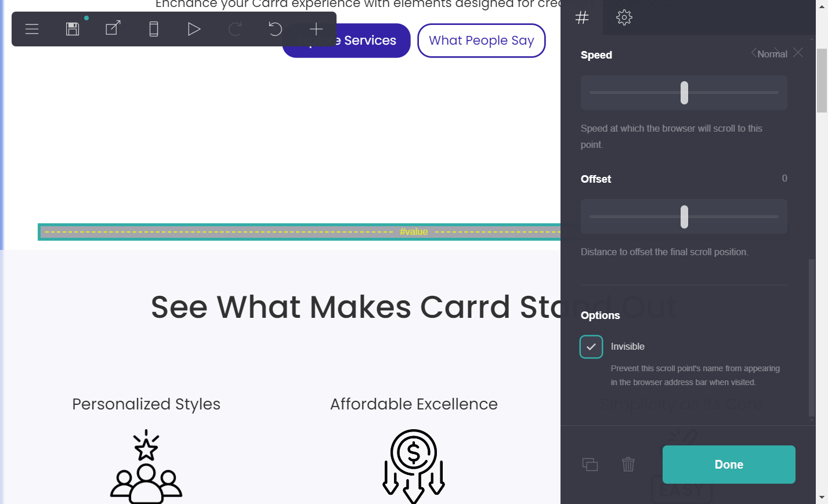This screenshot has width=828, height=504.
Task: Go to next element with right chevron
Action: click(776, 53)
